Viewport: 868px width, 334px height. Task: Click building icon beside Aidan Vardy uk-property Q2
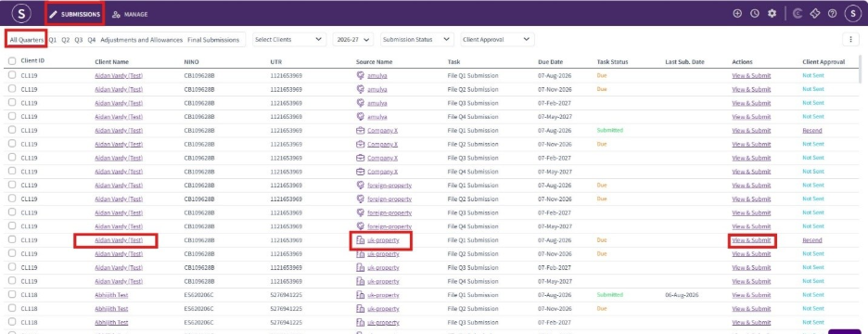(x=360, y=254)
